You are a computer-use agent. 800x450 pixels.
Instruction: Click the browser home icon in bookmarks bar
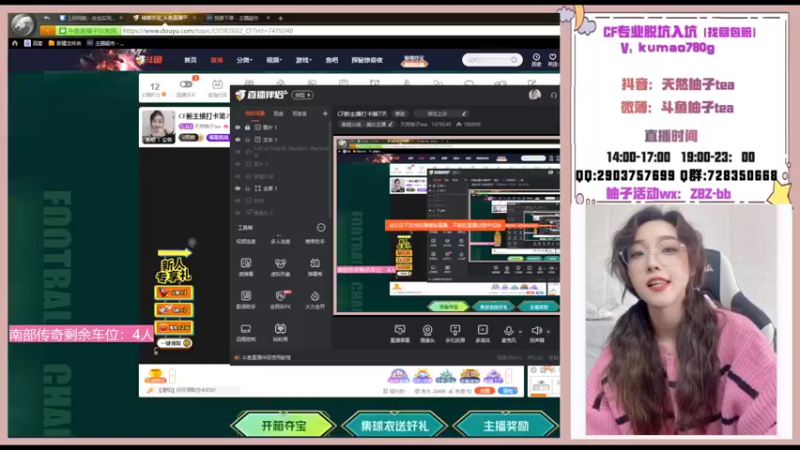pyautogui.click(x=15, y=43)
